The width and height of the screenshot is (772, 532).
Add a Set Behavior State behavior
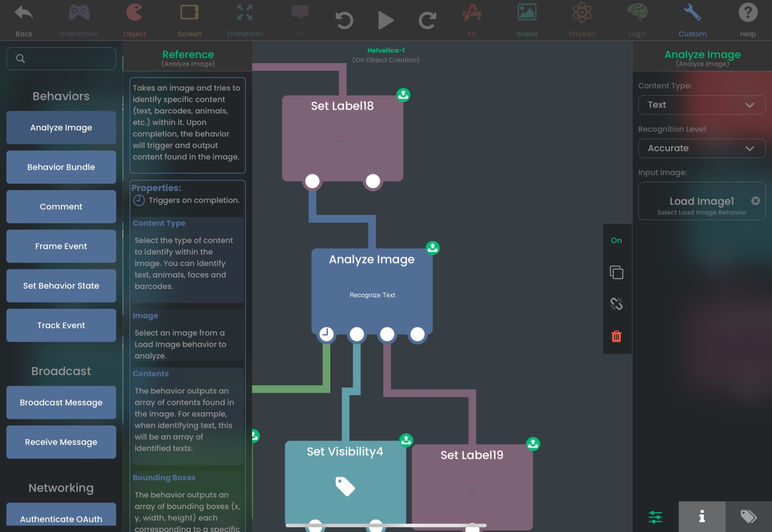tap(61, 286)
